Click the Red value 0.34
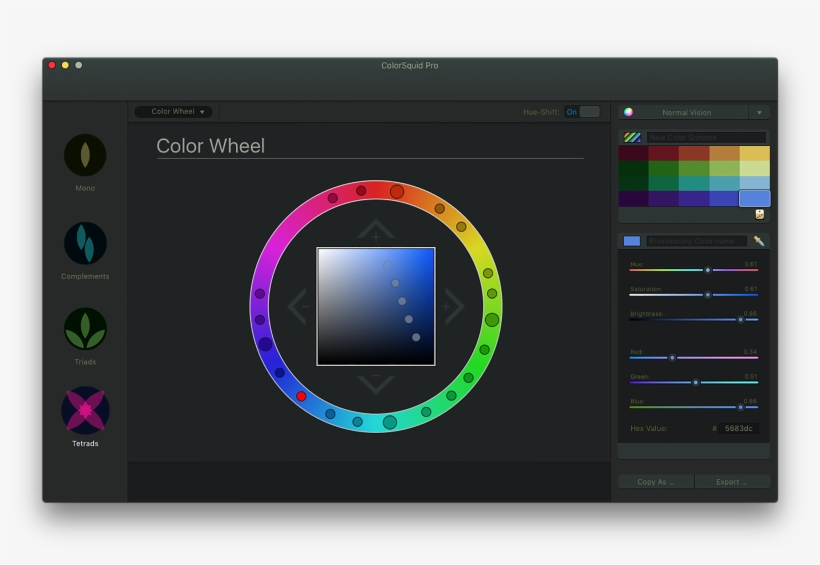 [750, 352]
